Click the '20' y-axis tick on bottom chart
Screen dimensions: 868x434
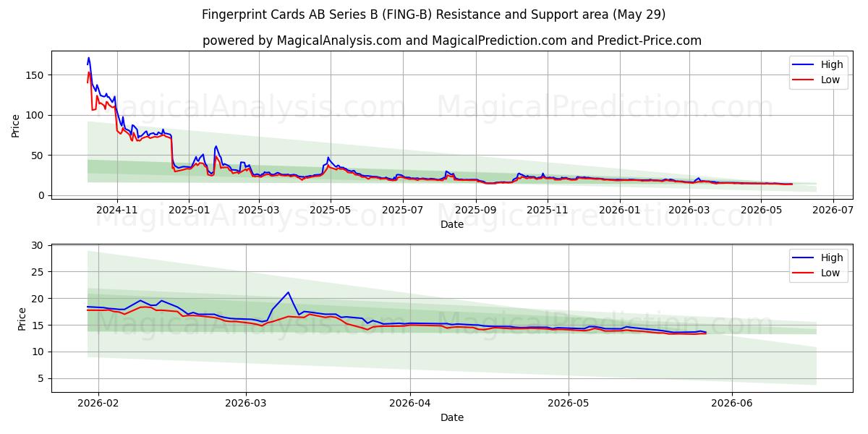click(39, 299)
